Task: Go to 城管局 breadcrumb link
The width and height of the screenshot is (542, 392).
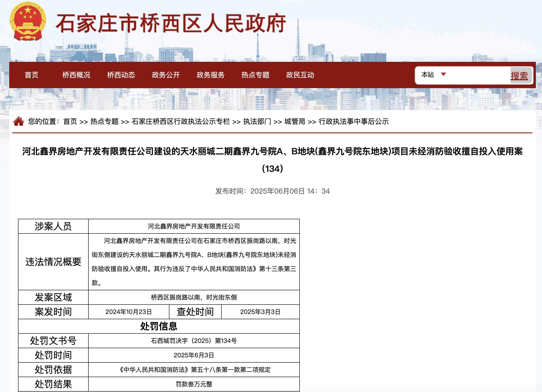Action: (295, 121)
